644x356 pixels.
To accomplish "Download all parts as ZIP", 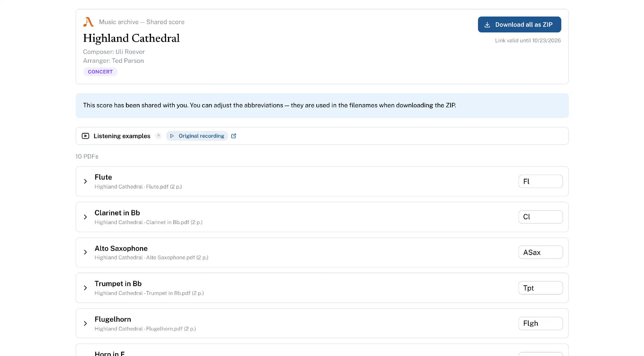I will 519,25.
